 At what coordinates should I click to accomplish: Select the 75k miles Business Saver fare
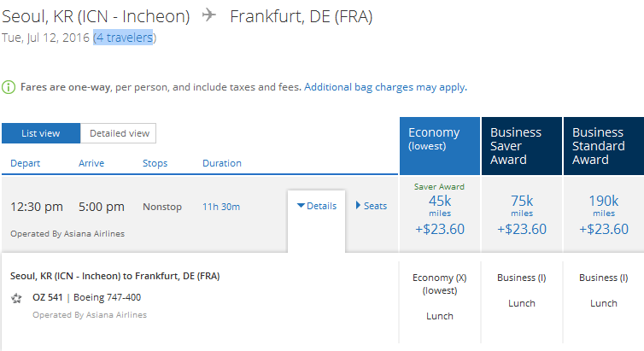tap(521, 208)
